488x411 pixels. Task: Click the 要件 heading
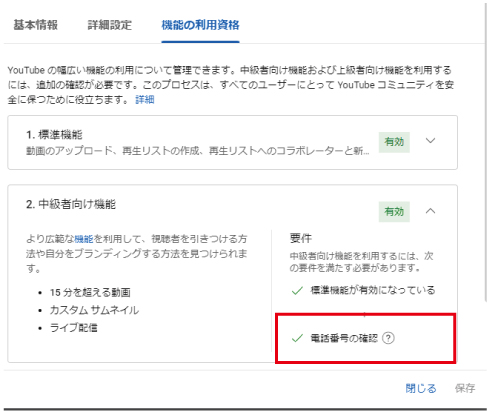click(x=301, y=238)
